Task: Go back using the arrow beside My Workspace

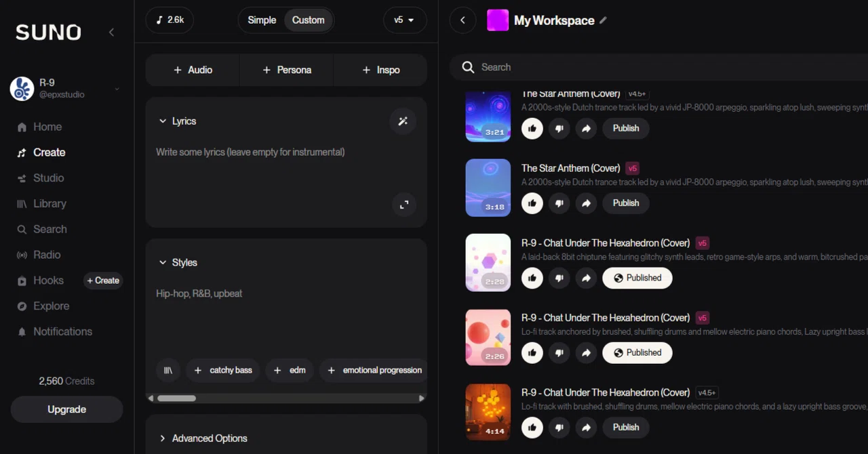Action: [462, 20]
